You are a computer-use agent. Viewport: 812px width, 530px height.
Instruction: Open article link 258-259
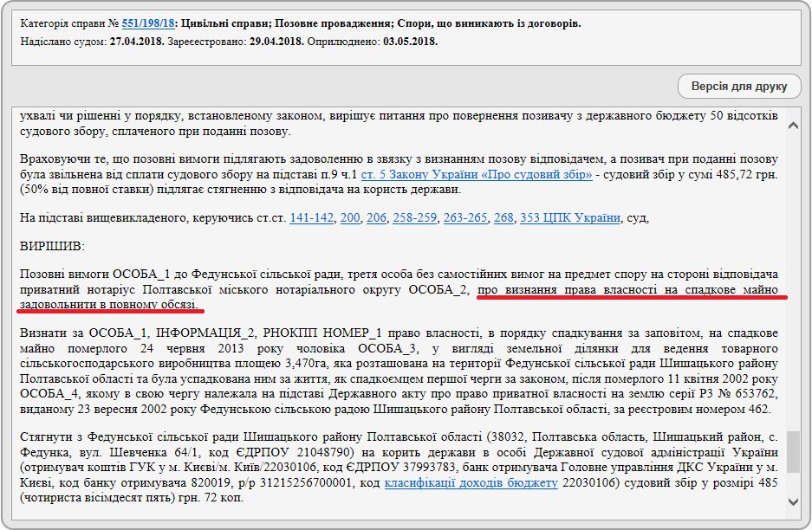point(414,218)
